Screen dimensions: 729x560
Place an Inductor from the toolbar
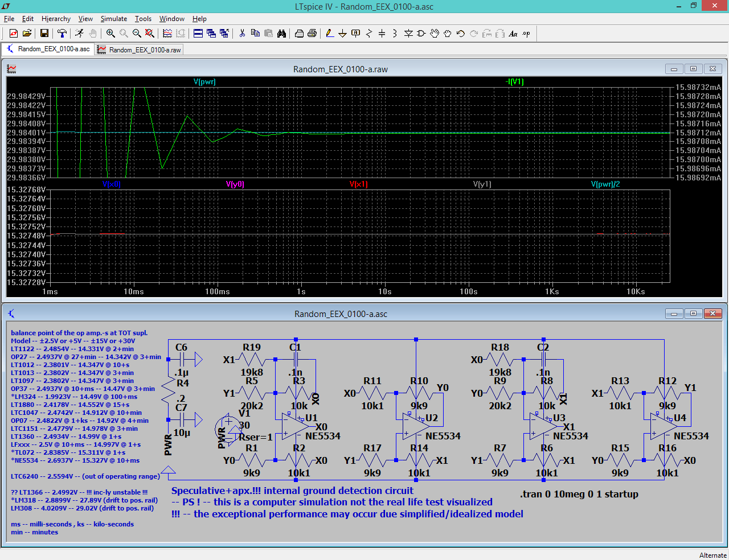coord(395,34)
